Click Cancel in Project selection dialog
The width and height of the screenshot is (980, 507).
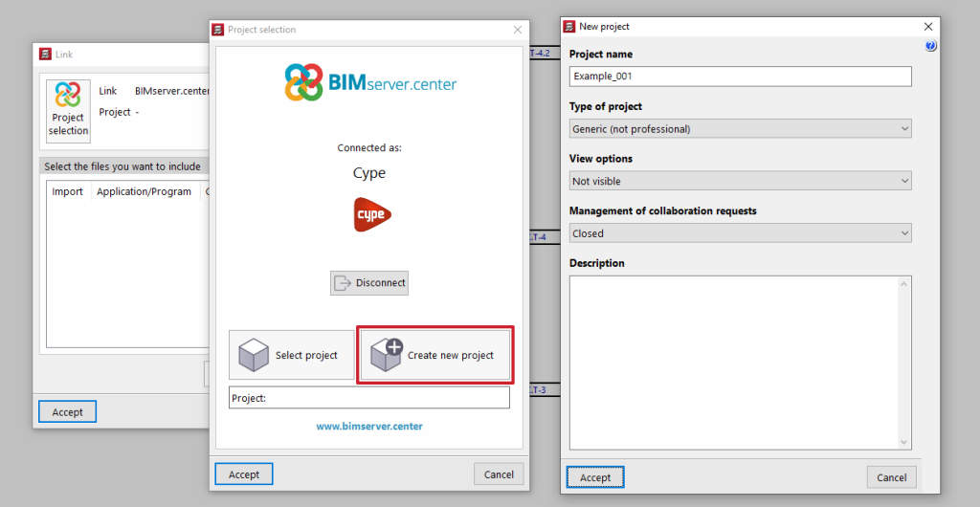[499, 474]
